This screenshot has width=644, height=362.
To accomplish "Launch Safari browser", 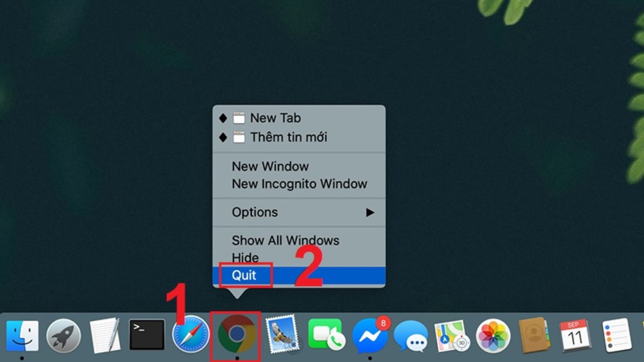I will (191, 336).
